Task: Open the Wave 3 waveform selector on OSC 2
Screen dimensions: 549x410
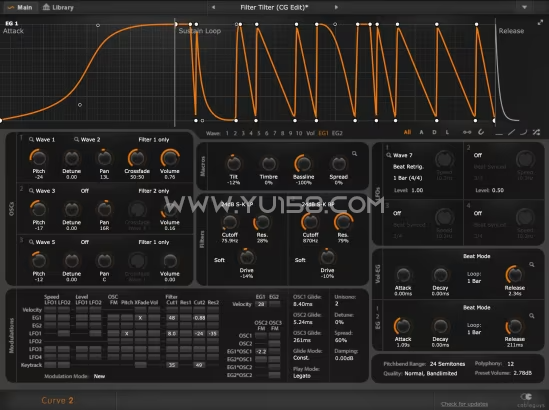Action: [x=42, y=191]
